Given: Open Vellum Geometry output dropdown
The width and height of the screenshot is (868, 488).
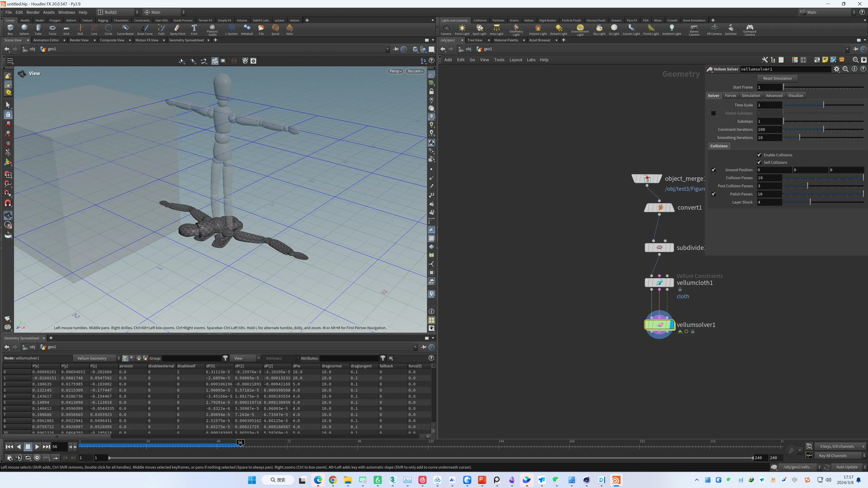Looking at the screenshot, I should point(97,358).
